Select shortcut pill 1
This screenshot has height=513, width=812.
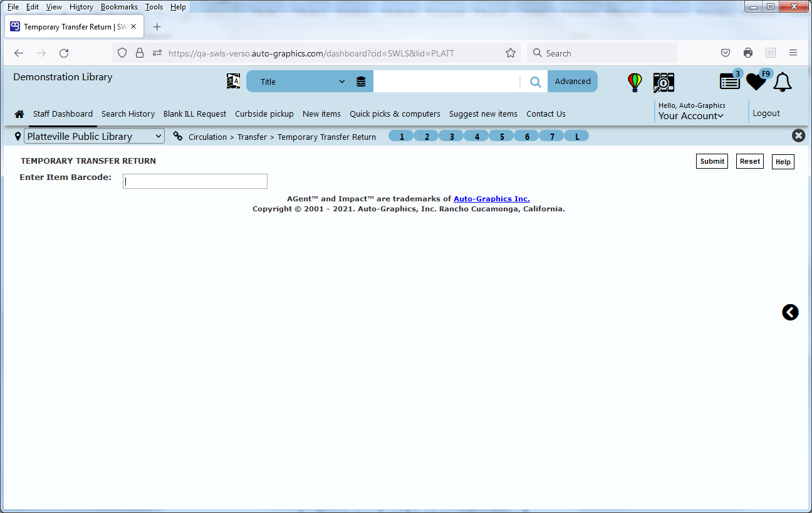coord(402,136)
